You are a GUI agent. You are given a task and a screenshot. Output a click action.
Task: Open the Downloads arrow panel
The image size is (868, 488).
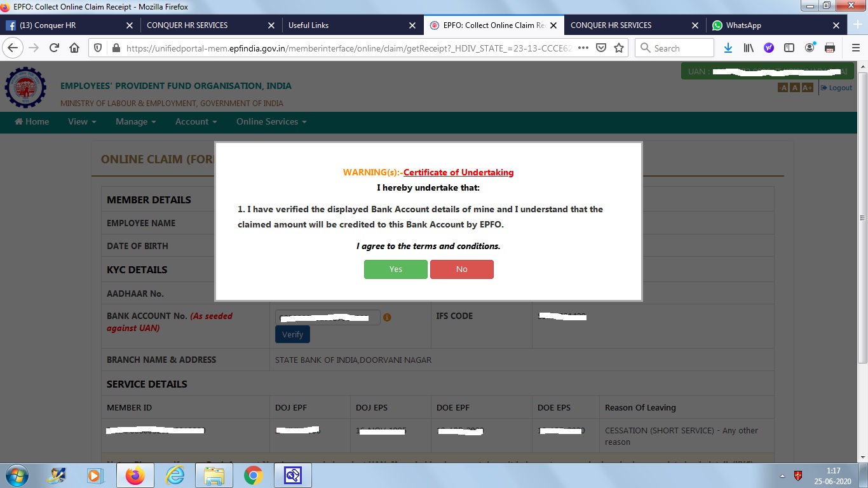pyautogui.click(x=728, y=48)
